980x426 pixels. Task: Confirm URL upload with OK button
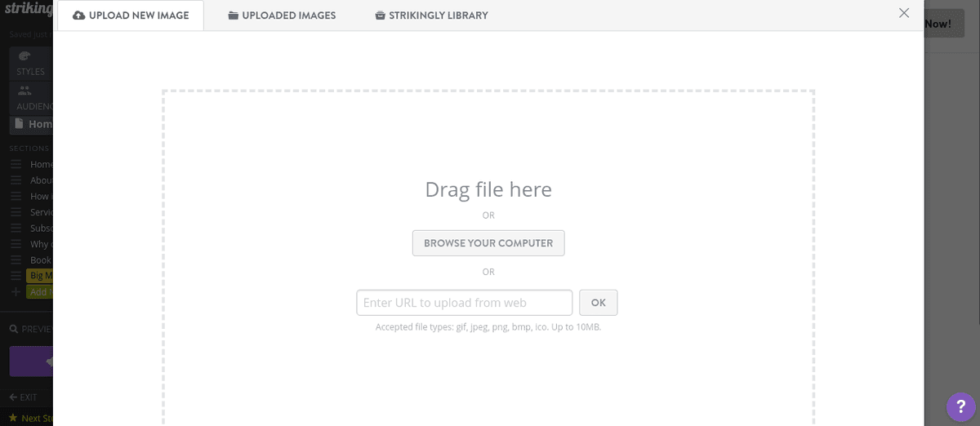[599, 303]
